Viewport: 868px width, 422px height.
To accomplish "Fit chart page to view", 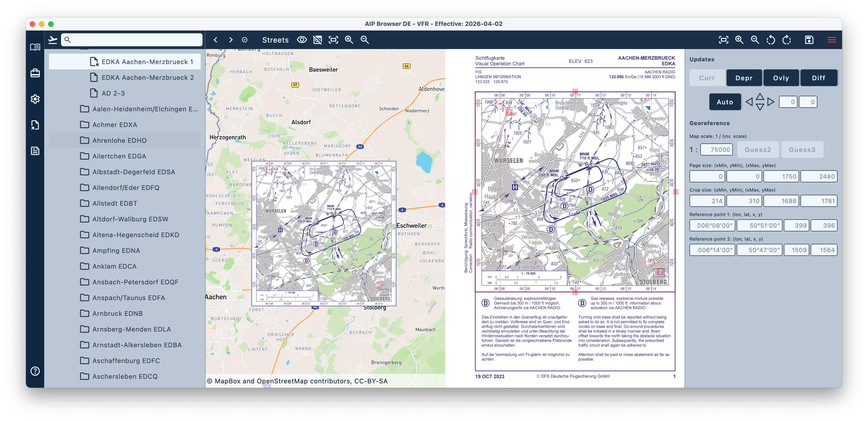I will pos(723,40).
